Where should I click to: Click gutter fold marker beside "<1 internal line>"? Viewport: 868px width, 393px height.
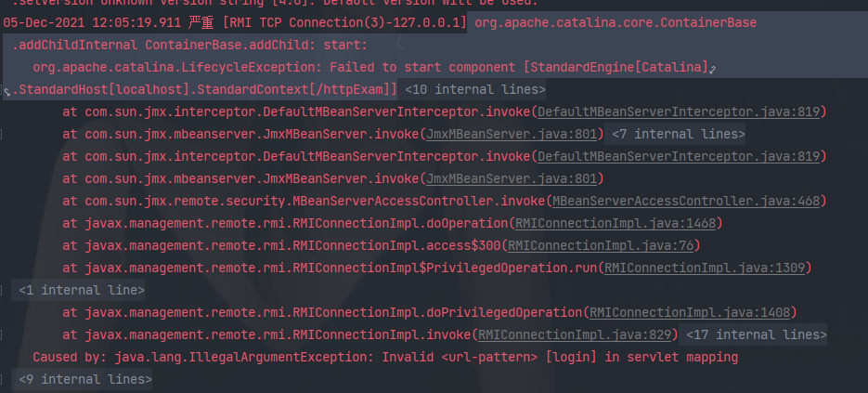(5, 291)
